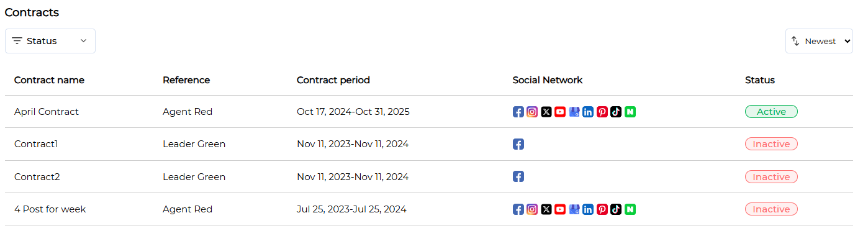Image resolution: width=868 pixels, height=236 pixels.
Task: Select the Contract period column header
Action: (333, 80)
